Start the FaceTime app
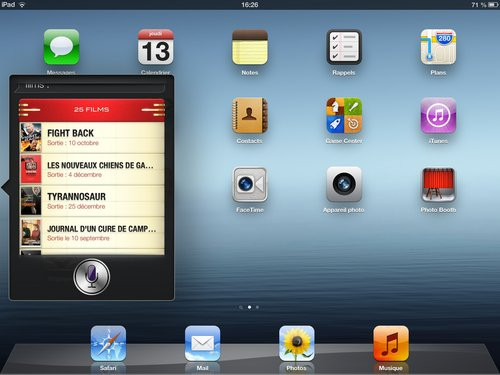500x375 pixels. coord(250,184)
